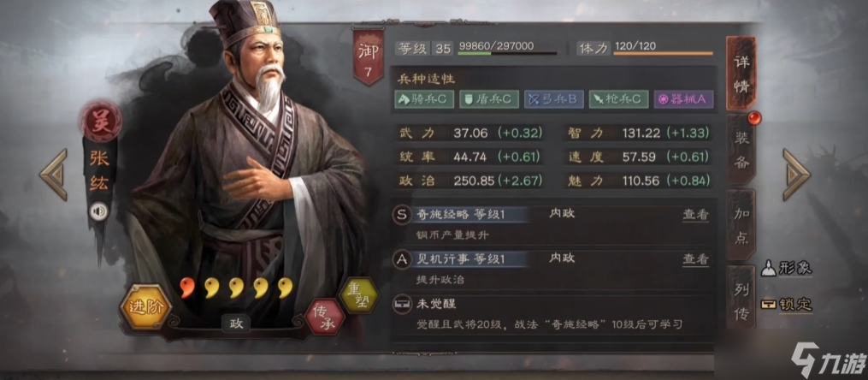Click the yellow 重塑 hexagon button
The height and width of the screenshot is (380, 868).
358,294
